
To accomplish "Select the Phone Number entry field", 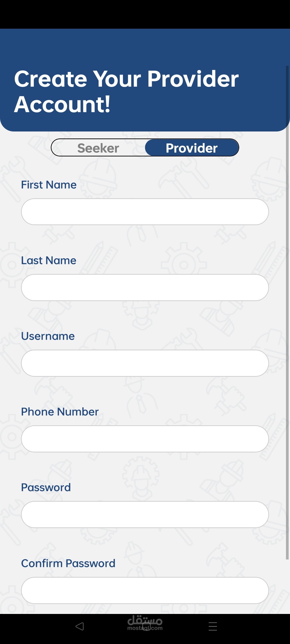I will (145, 439).
